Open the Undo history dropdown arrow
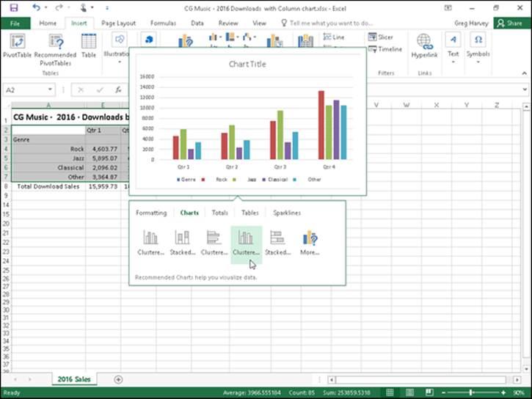Screen dimensions: 532x399 [x=45, y=7]
